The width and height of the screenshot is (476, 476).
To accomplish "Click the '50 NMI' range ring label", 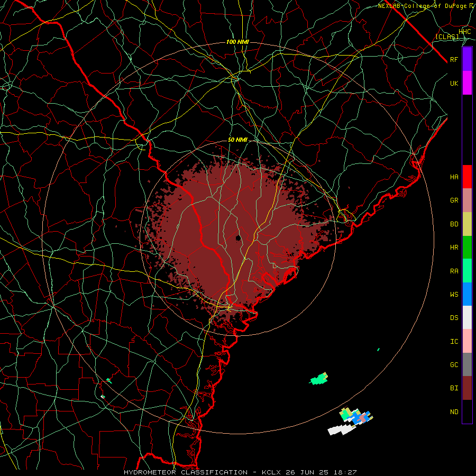I will click(x=237, y=140).
